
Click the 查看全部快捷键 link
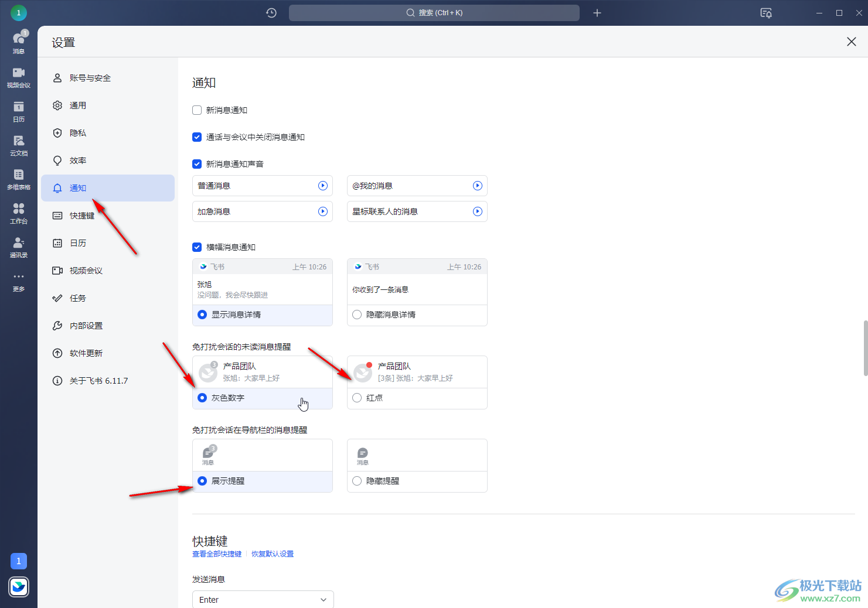pyautogui.click(x=217, y=554)
